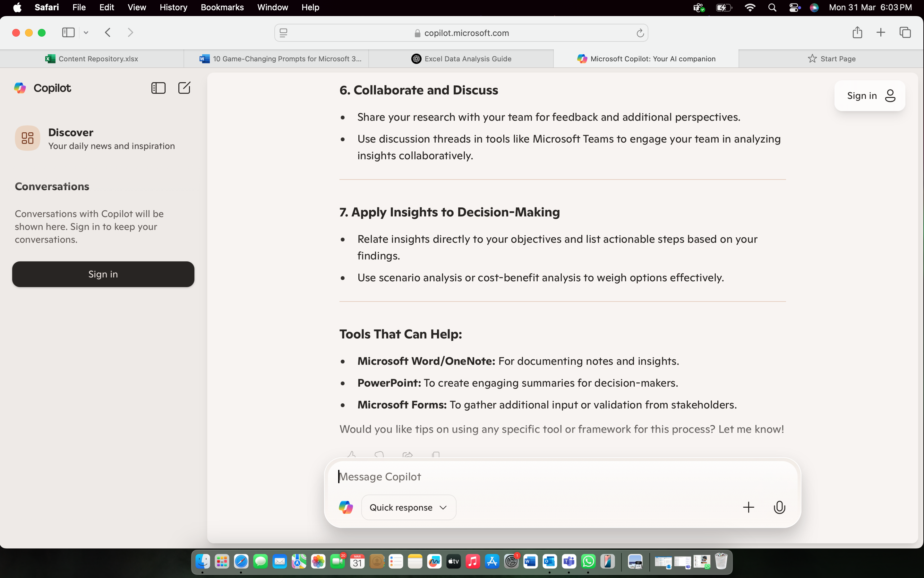Screen dimensions: 924x578
Task: Click the copilot.microsoft.com address bar
Action: coord(461,33)
